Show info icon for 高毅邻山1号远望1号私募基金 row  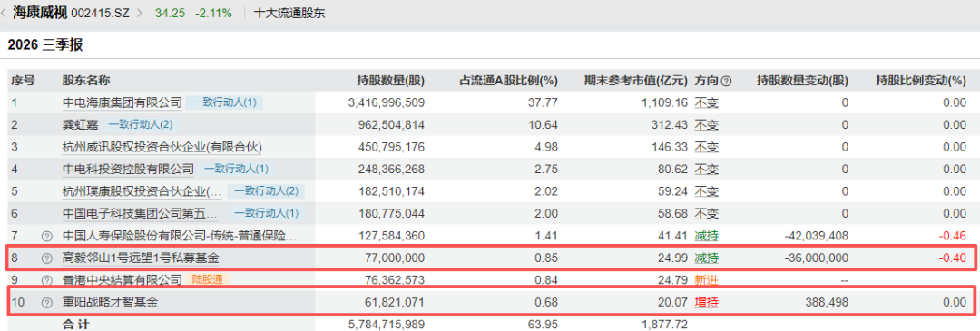pyautogui.click(x=46, y=258)
